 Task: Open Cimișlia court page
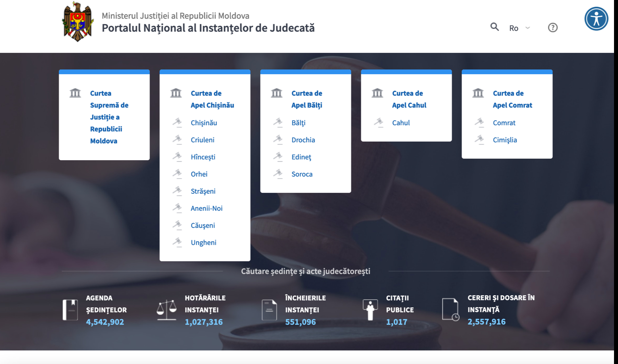[x=505, y=140]
